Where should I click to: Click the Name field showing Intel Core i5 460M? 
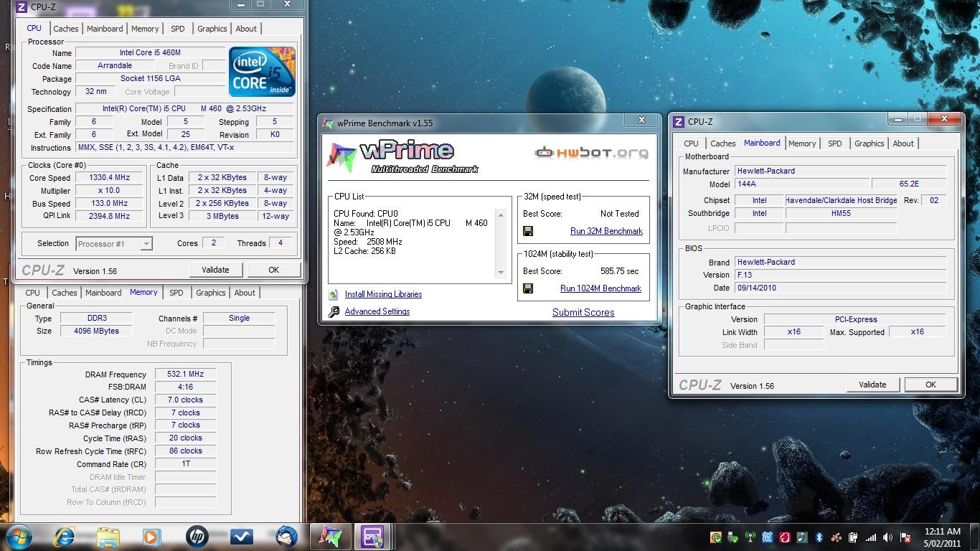[x=150, y=52]
